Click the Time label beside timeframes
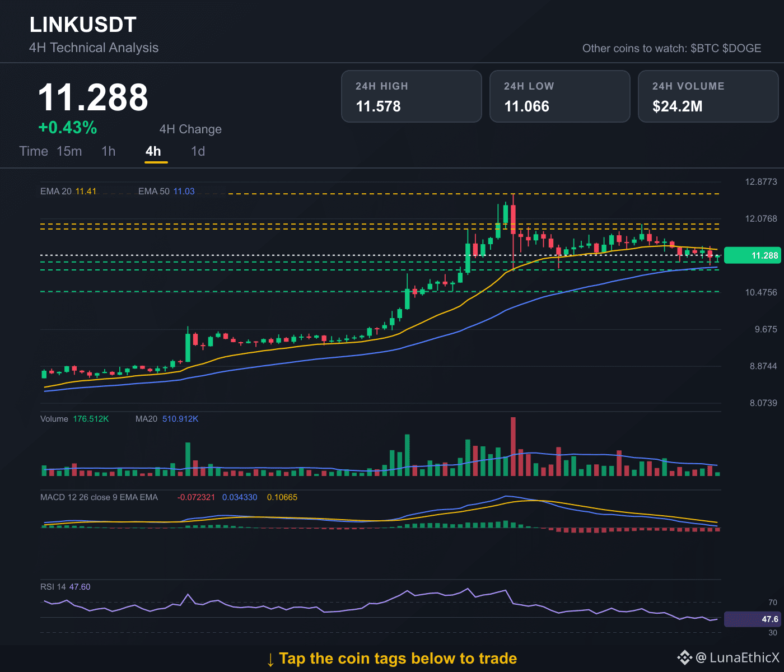 pos(34,151)
